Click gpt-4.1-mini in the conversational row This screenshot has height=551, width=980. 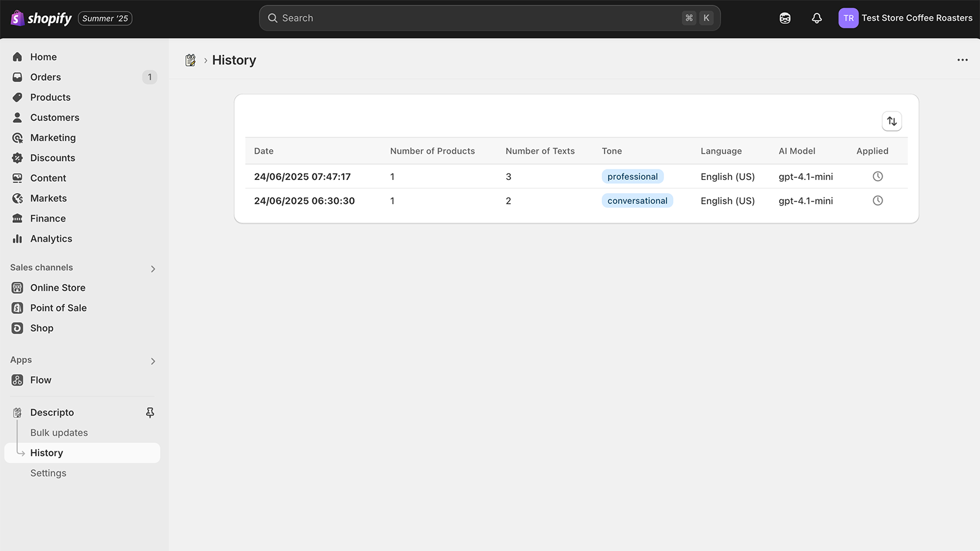[805, 201]
